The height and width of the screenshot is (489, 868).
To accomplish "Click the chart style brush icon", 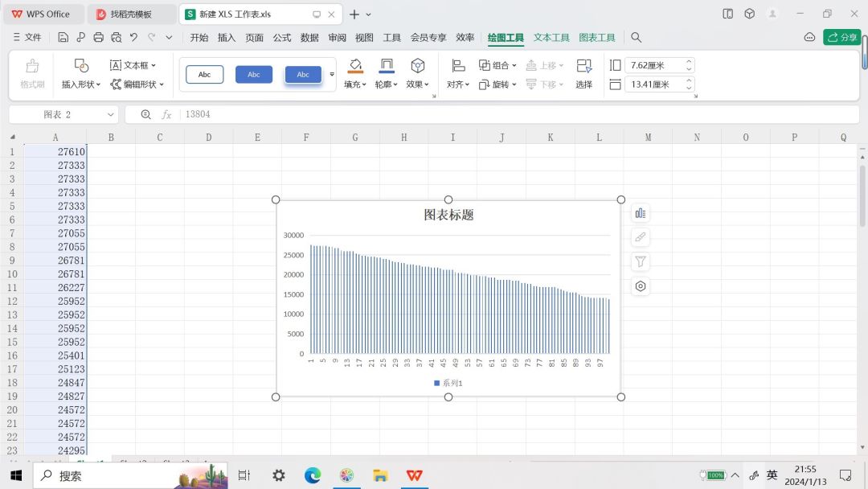I will click(641, 237).
